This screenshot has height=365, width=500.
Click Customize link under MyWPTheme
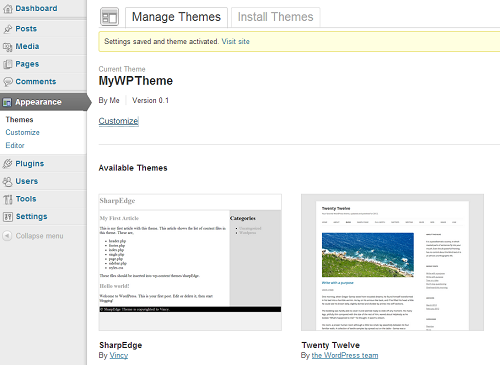(x=119, y=121)
